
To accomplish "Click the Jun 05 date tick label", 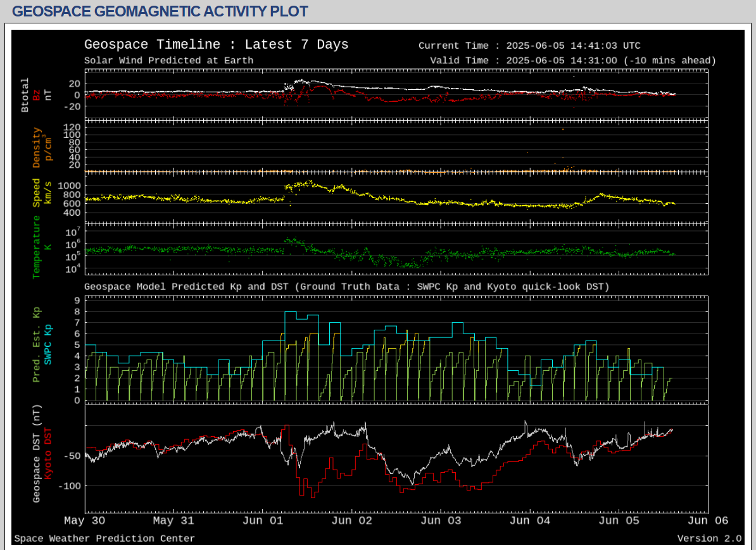I will (x=619, y=521).
